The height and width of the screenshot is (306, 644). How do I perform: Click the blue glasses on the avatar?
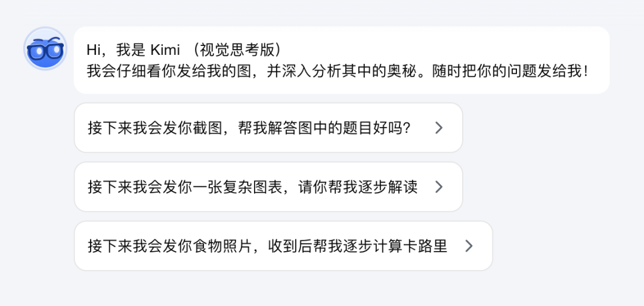tap(45, 50)
